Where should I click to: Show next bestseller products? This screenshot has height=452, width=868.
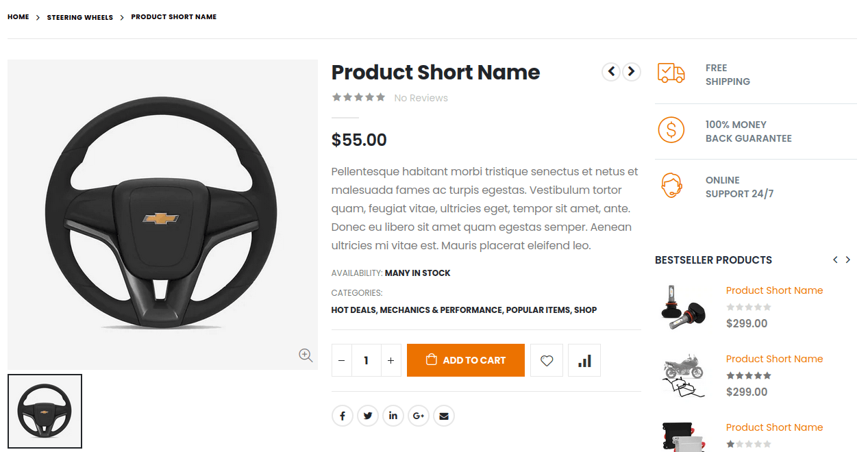(848, 260)
